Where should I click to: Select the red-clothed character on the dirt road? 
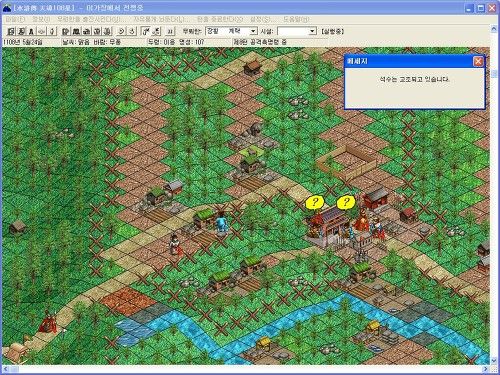click(x=175, y=244)
